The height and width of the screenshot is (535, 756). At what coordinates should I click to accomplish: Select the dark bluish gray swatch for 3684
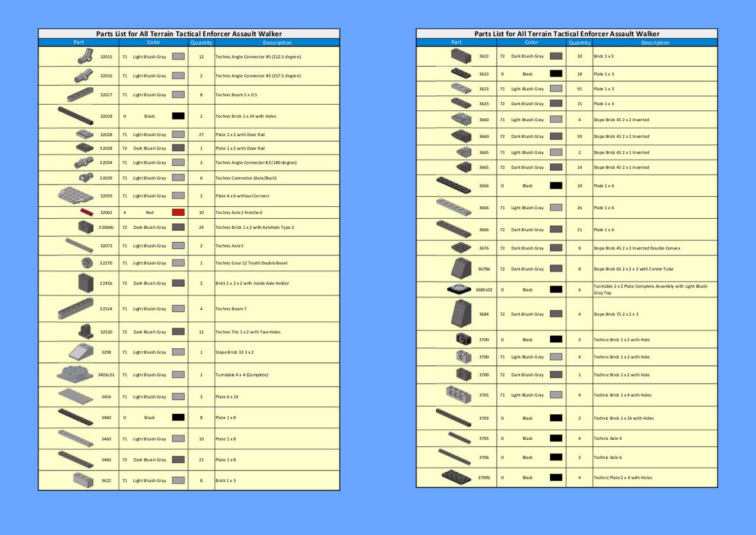(x=556, y=314)
